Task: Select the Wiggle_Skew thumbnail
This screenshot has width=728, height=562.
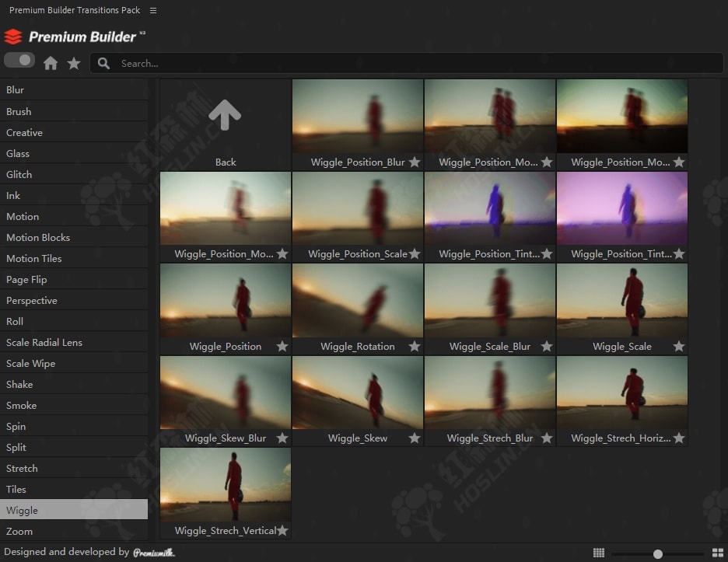Action: (x=358, y=393)
